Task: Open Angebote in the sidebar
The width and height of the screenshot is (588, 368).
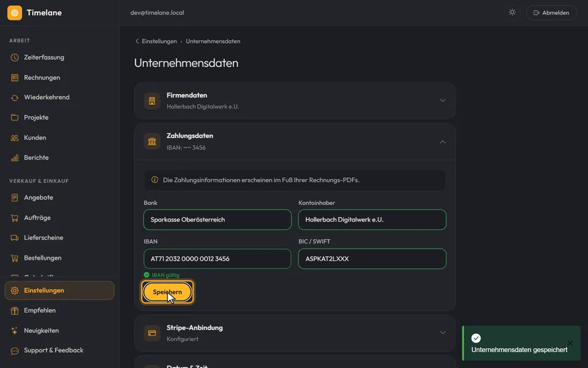Action: point(59,197)
